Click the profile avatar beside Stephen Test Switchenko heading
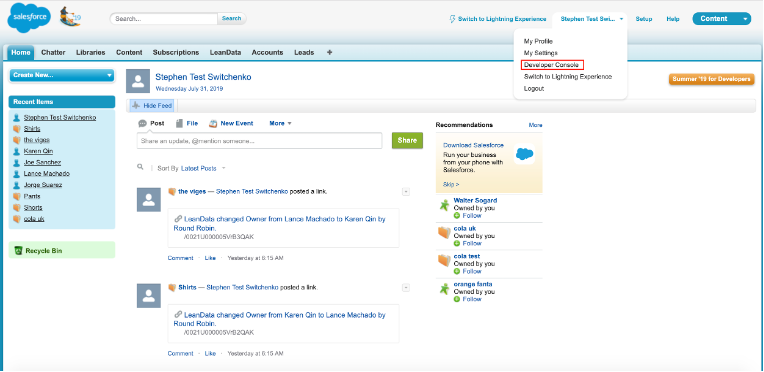764x372 pixels. [138, 81]
